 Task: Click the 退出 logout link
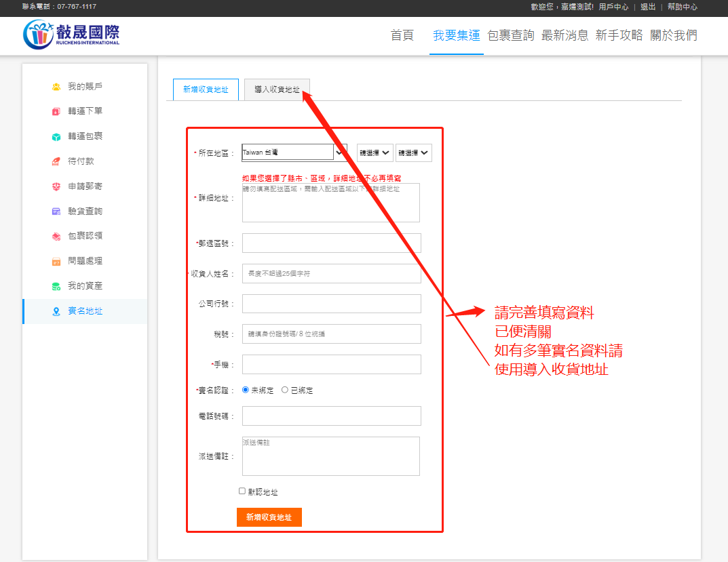tap(647, 7)
